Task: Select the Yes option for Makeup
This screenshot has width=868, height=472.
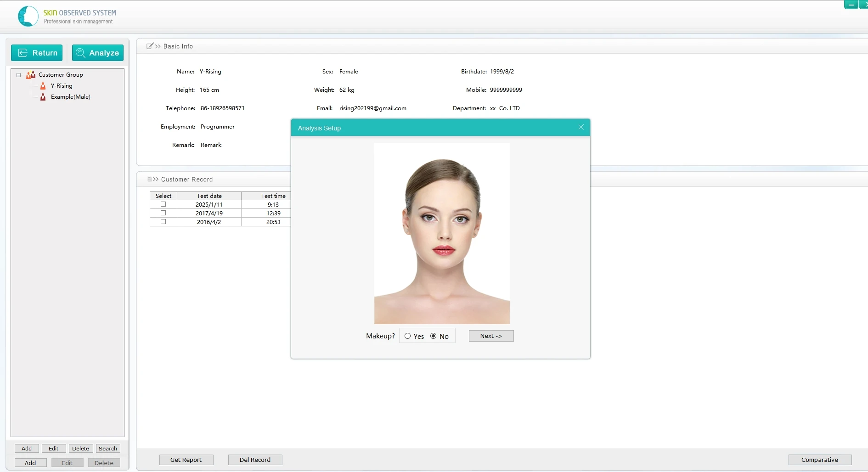Action: coord(408,336)
